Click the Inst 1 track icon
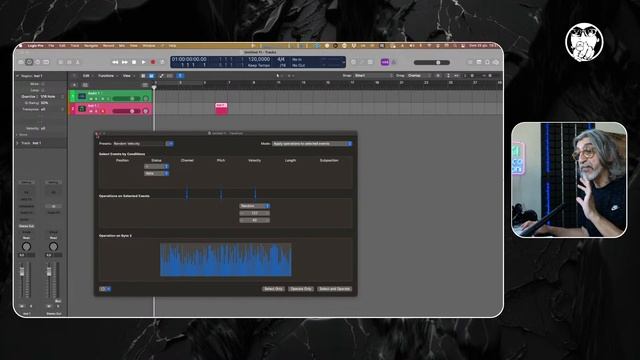This screenshot has height=360, width=640. pos(82,109)
